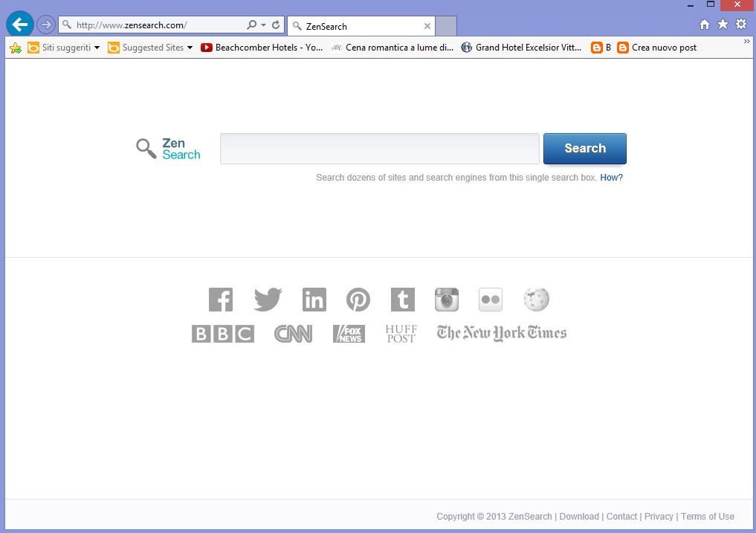Expand the Suggested Sites dropdown
Image resolution: width=756 pixels, height=533 pixels.
tap(190, 48)
